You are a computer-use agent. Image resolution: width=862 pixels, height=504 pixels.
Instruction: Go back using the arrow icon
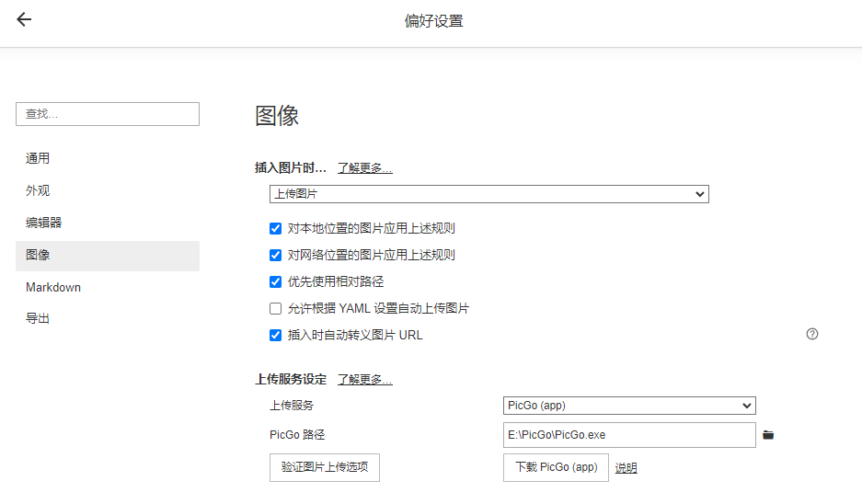pos(24,20)
